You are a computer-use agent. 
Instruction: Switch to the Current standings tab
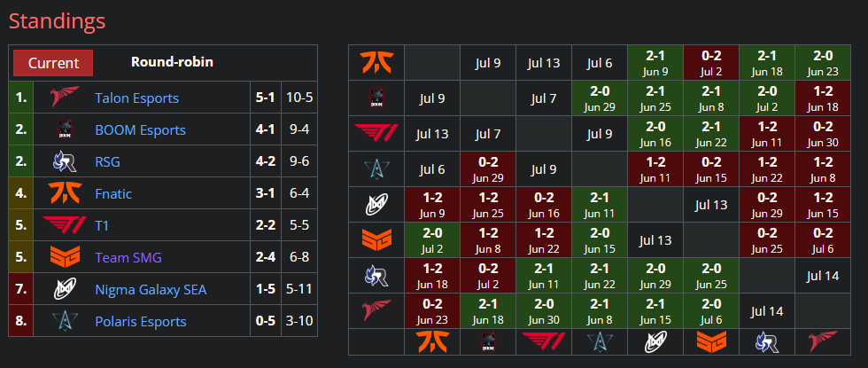(x=53, y=63)
